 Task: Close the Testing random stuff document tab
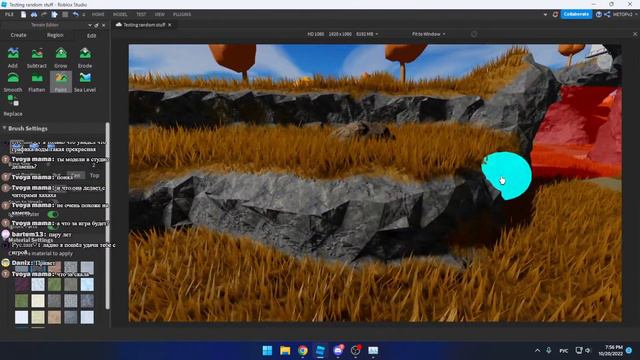pos(170,25)
